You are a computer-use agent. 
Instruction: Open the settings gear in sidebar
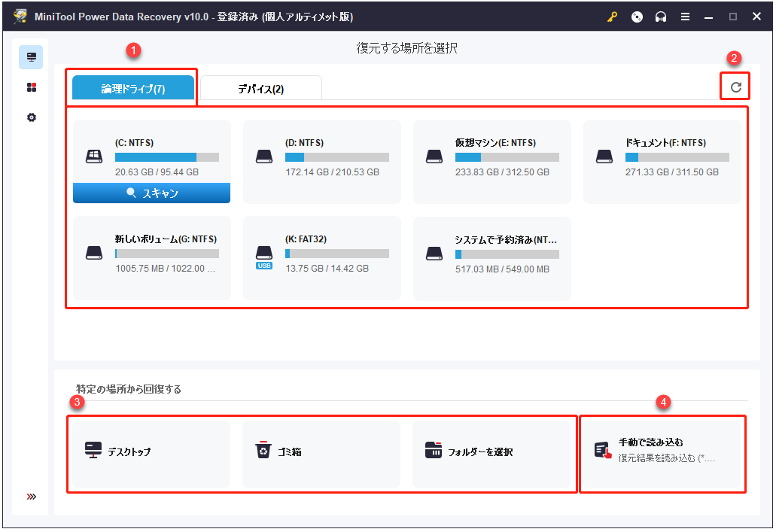tap(31, 117)
